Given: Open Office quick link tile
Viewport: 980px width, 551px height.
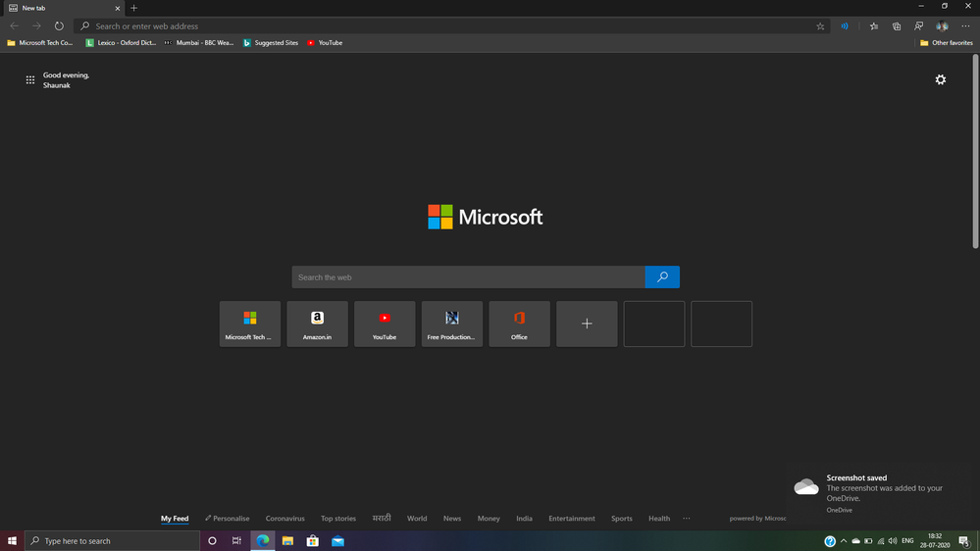Looking at the screenshot, I should (x=519, y=324).
